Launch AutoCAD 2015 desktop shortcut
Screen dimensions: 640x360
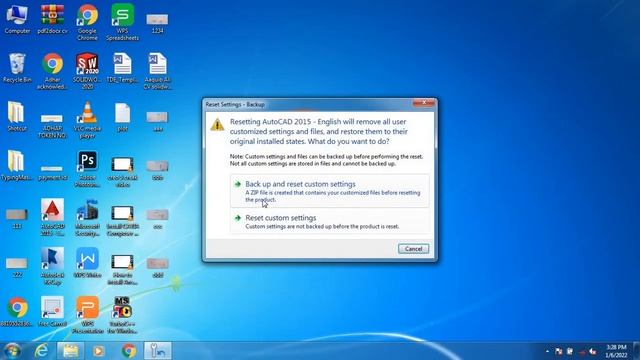(x=52, y=218)
